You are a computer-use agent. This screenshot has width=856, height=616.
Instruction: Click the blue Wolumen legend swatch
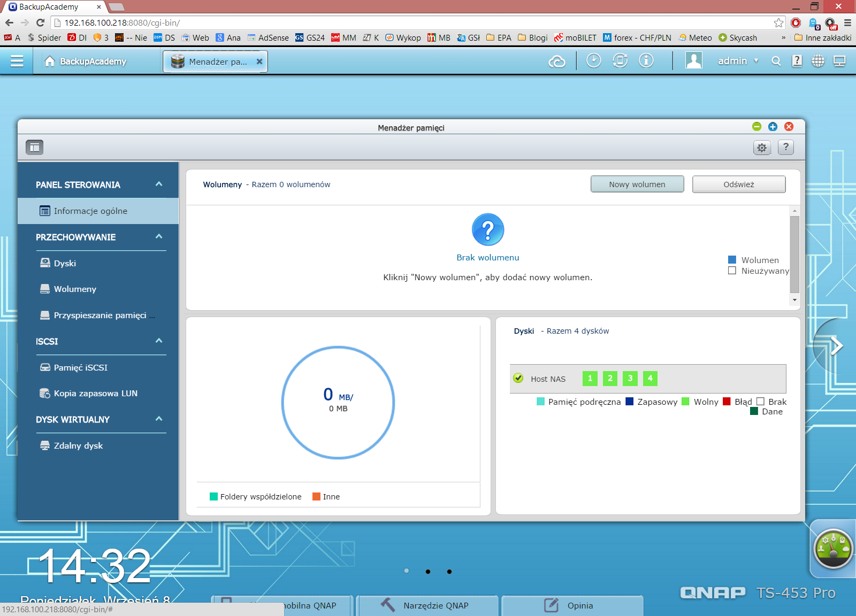(x=732, y=260)
